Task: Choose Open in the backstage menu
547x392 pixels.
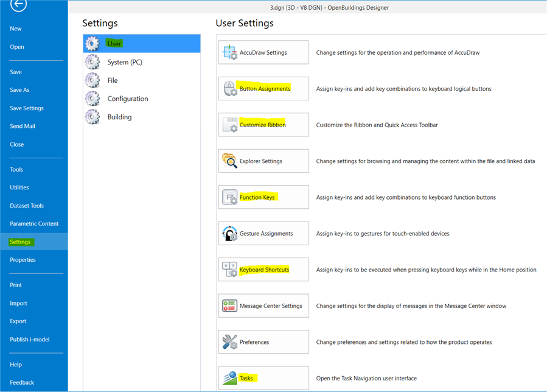Action: 17,47
